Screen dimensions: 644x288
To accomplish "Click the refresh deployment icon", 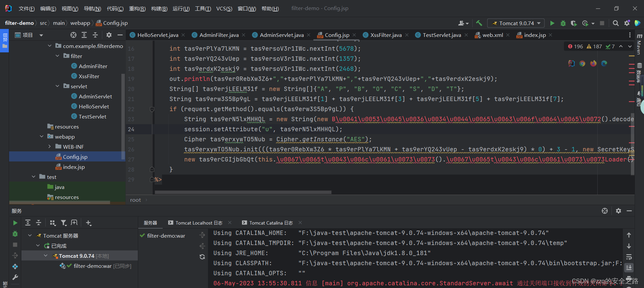I will [202, 257].
